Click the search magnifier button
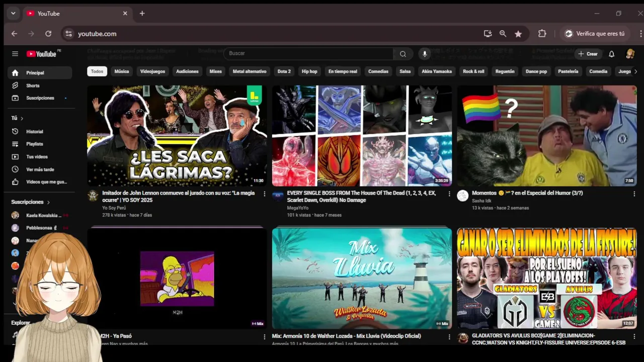Viewport: 644px width, 362px height. 403,54
